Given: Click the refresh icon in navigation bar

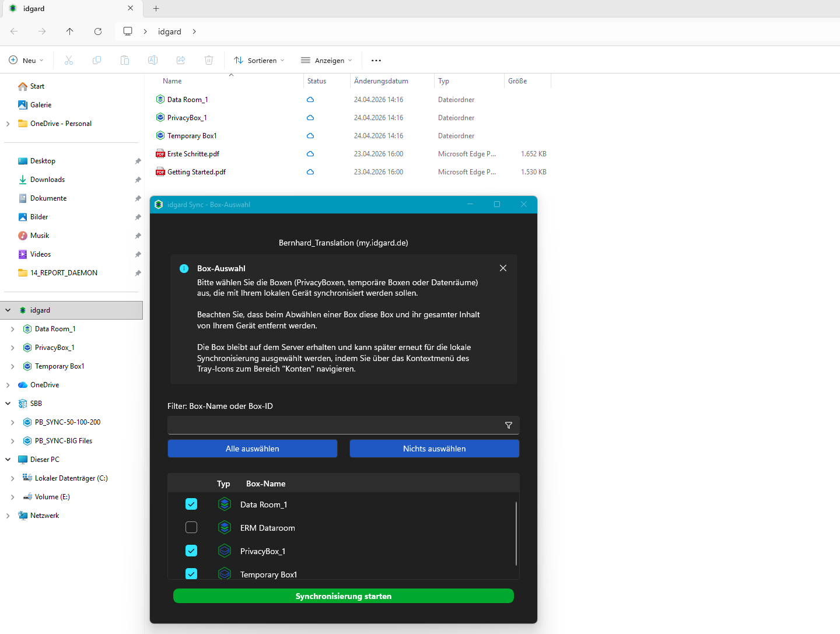Looking at the screenshot, I should pos(98,31).
